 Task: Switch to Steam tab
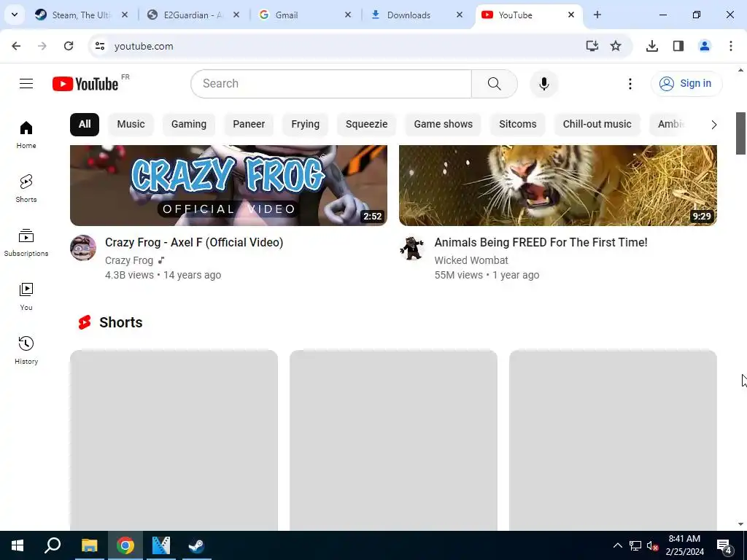(81, 15)
